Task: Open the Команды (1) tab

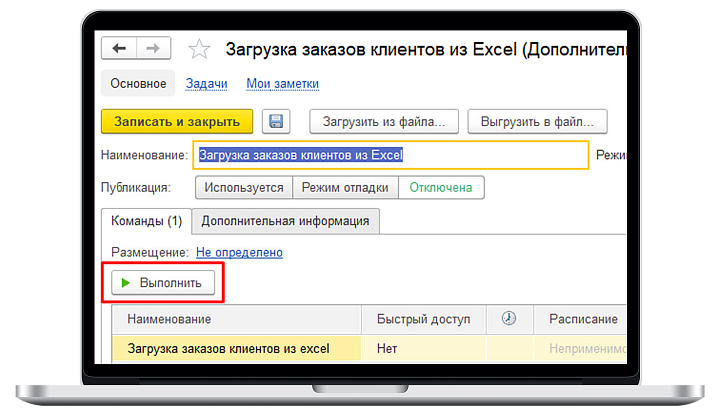Action: pos(146,221)
